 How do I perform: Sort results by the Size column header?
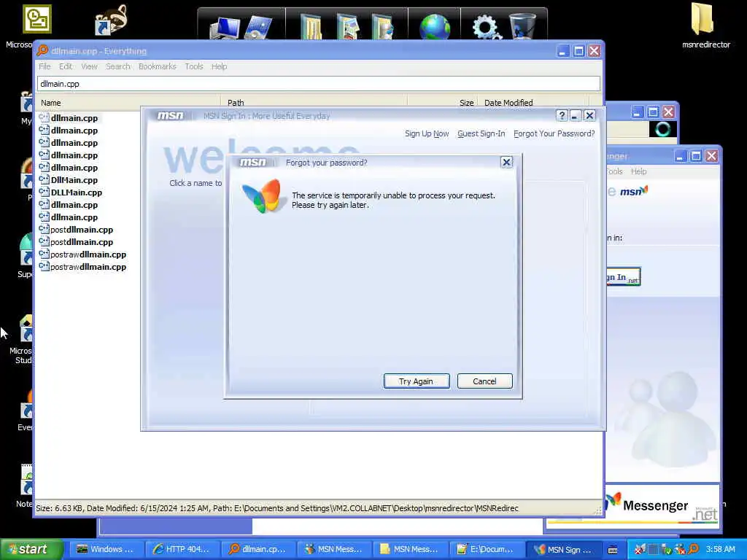click(x=443, y=102)
